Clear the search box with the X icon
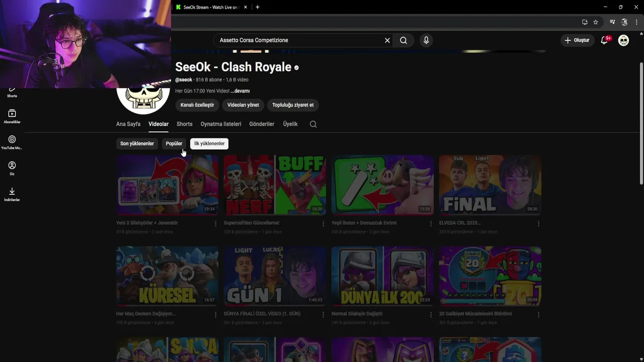 387,40
